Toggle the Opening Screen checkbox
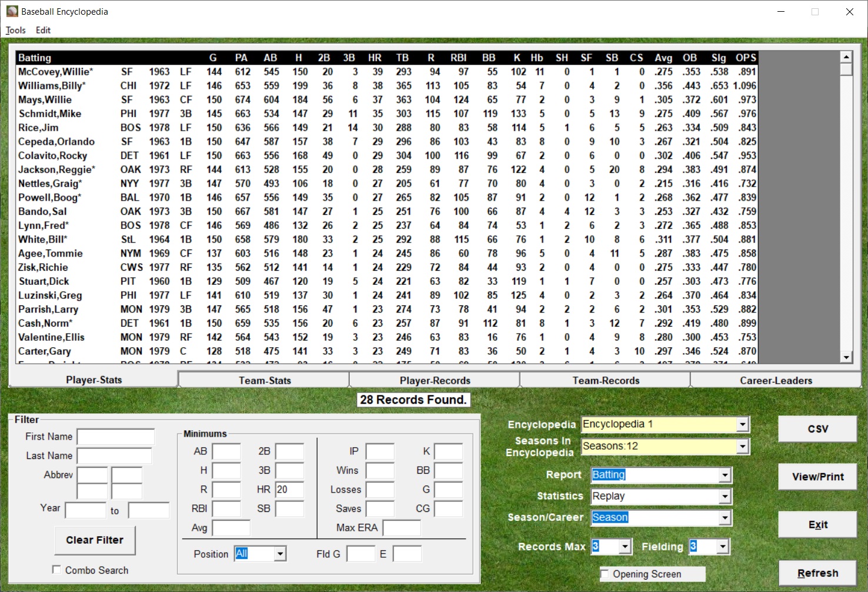Screen dimensions: 868x592 [x=605, y=574]
